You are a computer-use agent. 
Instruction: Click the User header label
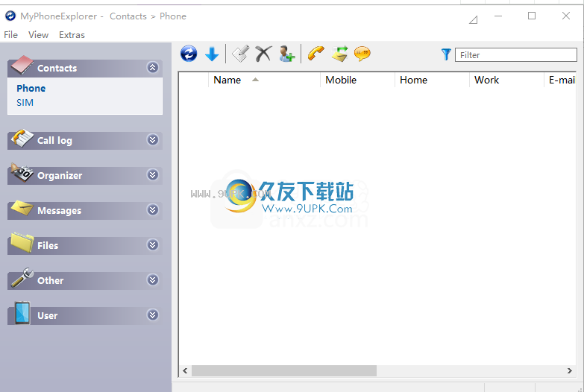pos(47,316)
